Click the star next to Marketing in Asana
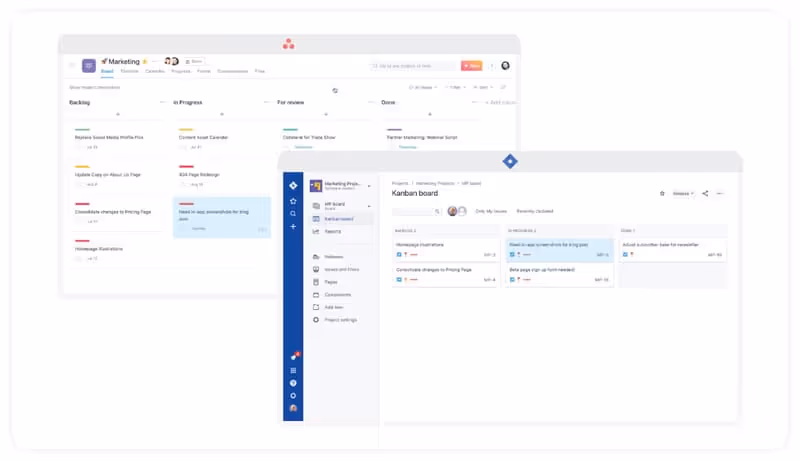Image resolution: width=800 pixels, height=461 pixels. pyautogui.click(x=145, y=62)
